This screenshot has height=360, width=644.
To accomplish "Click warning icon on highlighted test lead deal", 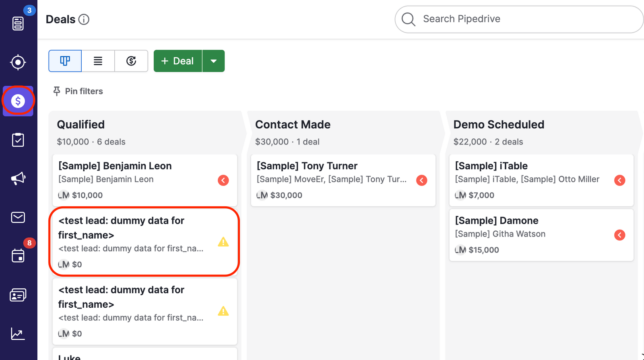I will click(x=223, y=242).
